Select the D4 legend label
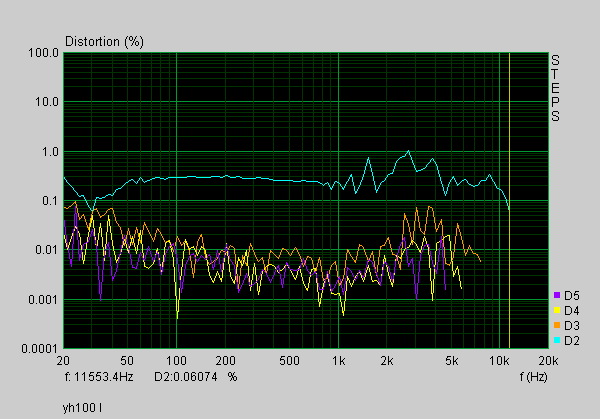 click(572, 310)
